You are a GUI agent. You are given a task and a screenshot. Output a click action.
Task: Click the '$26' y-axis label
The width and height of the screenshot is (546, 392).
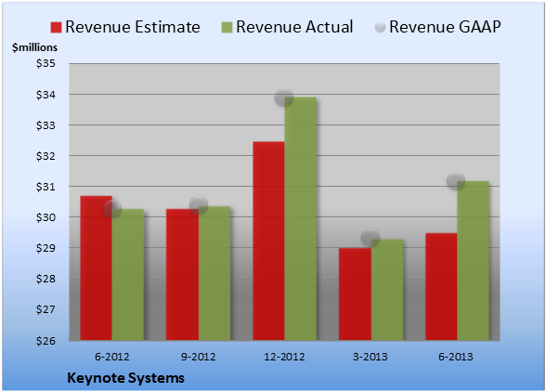(x=45, y=340)
